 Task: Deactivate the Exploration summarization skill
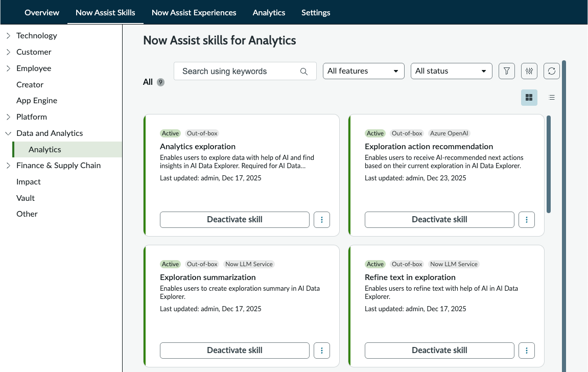[x=235, y=351]
